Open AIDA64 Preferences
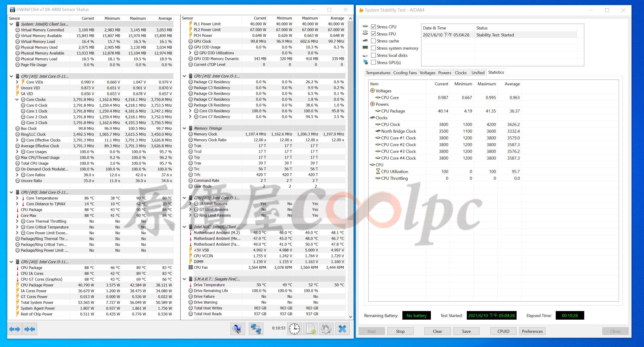The width and height of the screenshot is (644, 347). pos(532,331)
